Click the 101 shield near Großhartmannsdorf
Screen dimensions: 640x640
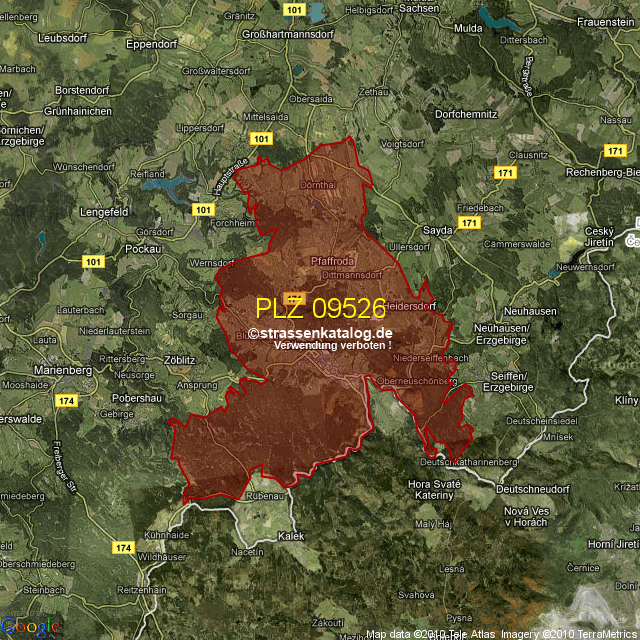[293, 9]
